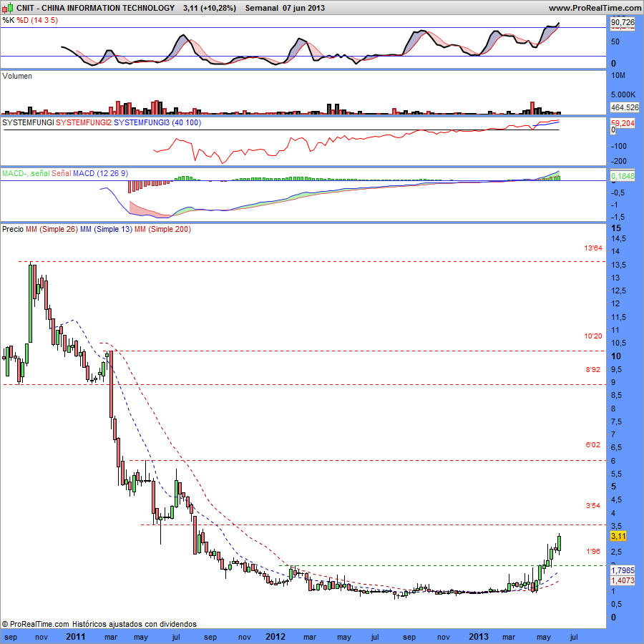
Task: Click the candlestick icon beside CNIT title
Action: (x=7, y=8)
